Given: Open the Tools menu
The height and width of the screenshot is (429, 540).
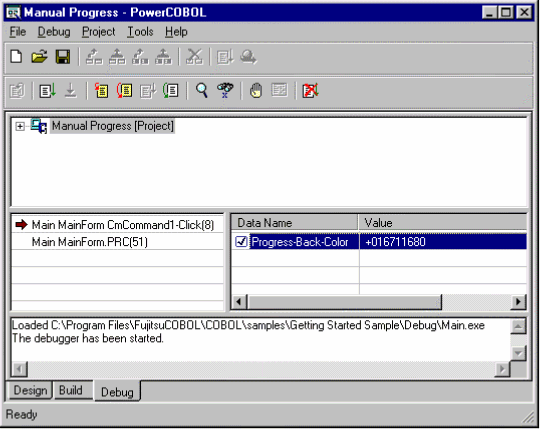Looking at the screenshot, I should click(x=140, y=32).
